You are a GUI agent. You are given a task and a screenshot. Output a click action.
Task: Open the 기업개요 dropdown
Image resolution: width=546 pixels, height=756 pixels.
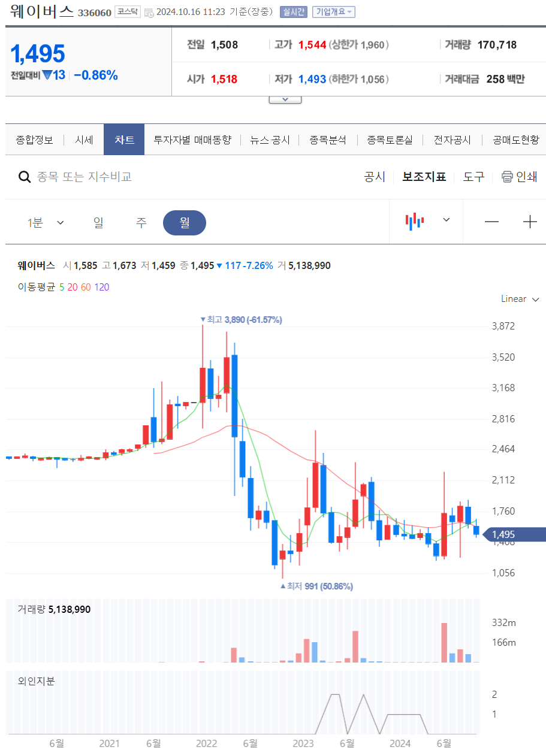pyautogui.click(x=334, y=12)
